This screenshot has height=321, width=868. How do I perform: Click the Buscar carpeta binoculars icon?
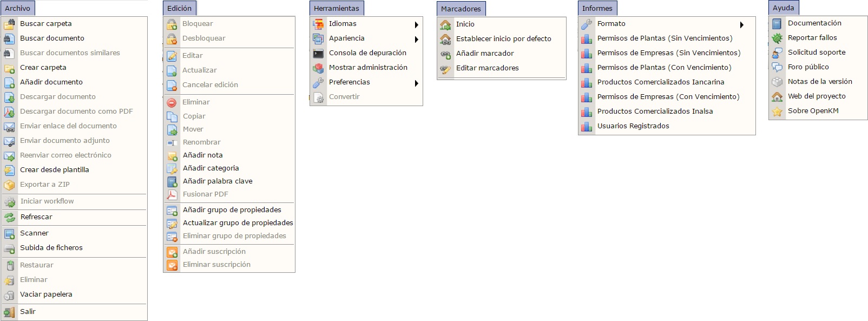9,24
